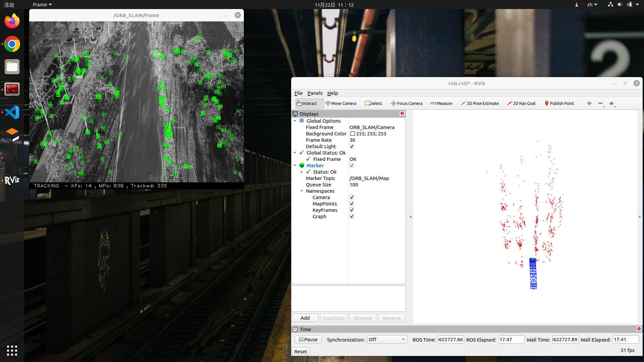Collapse the Namespaces tree node
Image resolution: width=644 pixels, height=362 pixels.
coord(302,191)
